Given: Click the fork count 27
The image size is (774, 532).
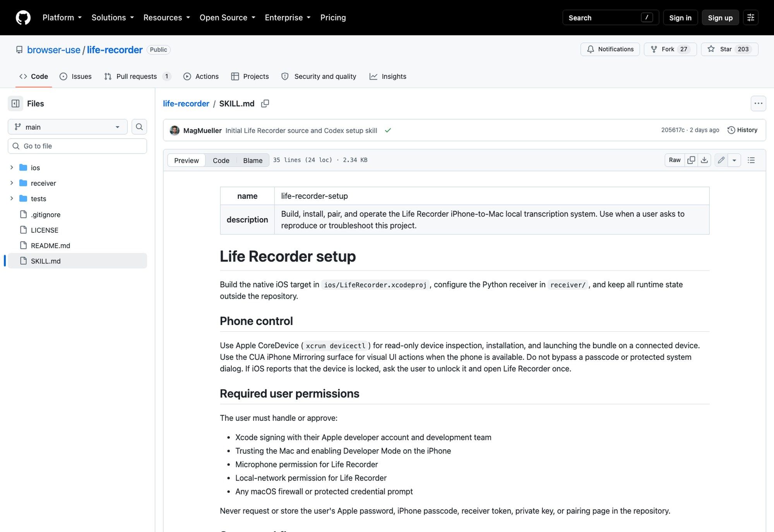Looking at the screenshot, I should click(x=684, y=49).
